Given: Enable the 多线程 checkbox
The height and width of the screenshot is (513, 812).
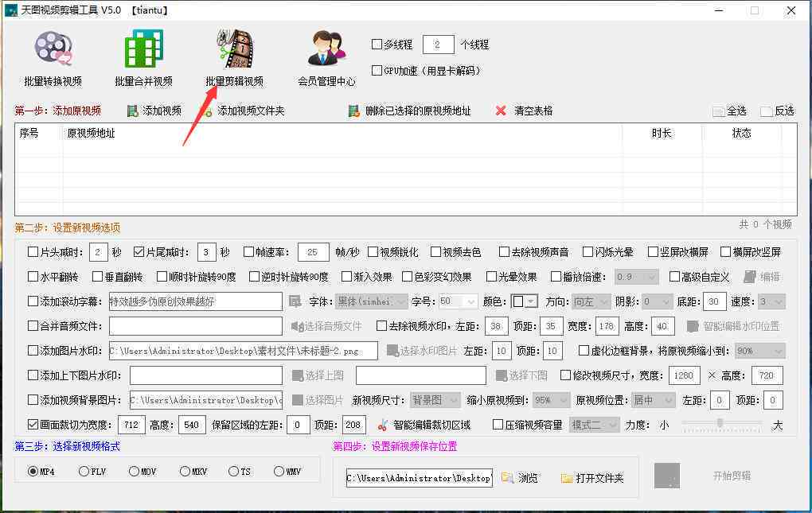Looking at the screenshot, I should click(x=377, y=45).
